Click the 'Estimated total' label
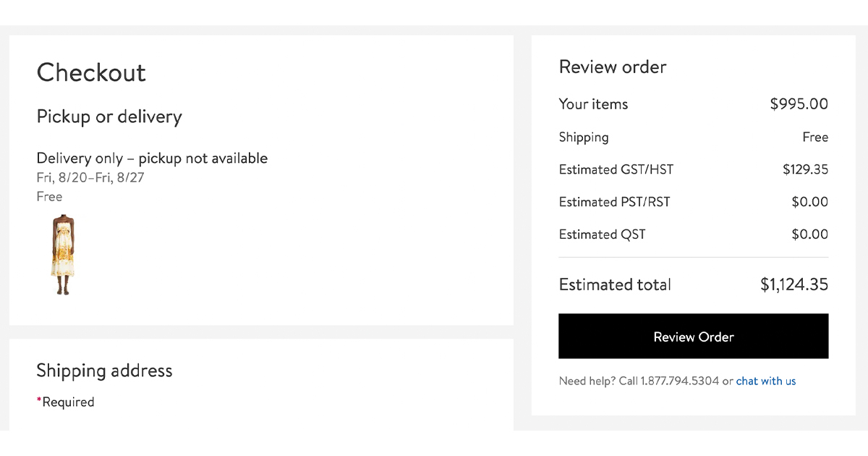Image resolution: width=868 pixels, height=456 pixels. pos(615,284)
